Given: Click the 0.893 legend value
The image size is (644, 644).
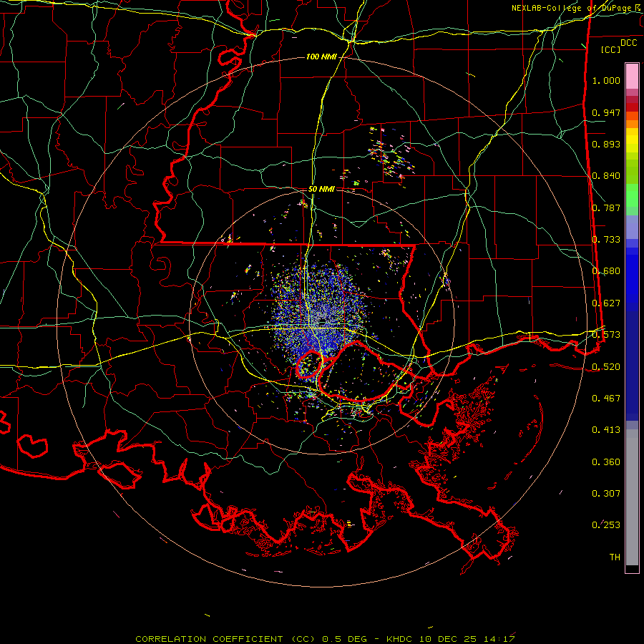Looking at the screenshot, I should point(606,144).
